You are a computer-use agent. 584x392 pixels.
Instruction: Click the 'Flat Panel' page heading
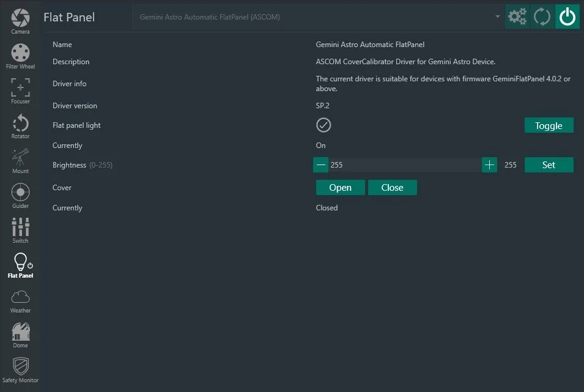69,17
